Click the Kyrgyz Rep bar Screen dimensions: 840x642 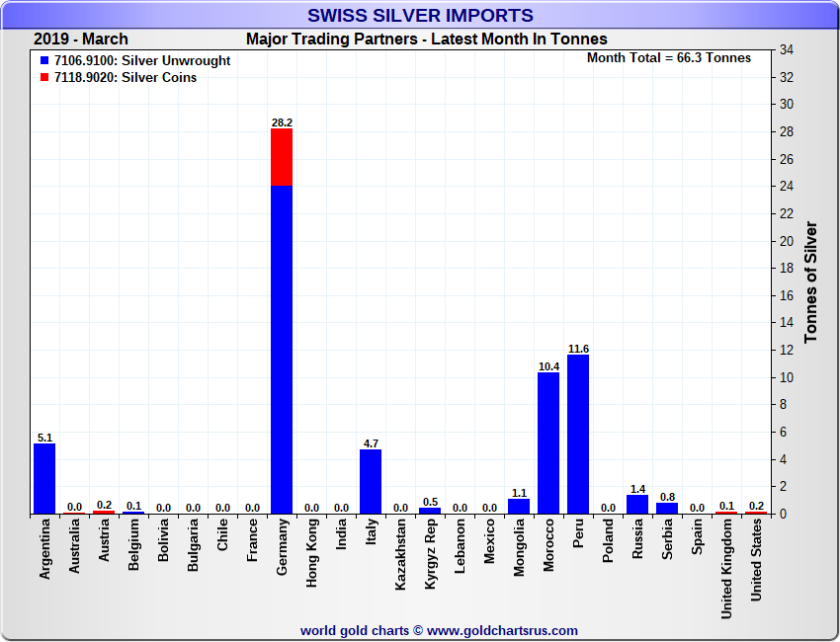430,511
